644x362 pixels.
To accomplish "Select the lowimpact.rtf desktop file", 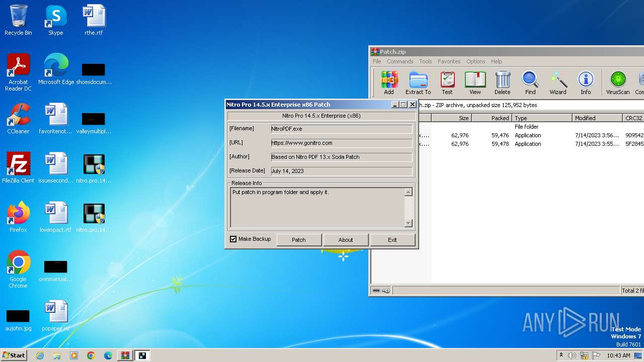I will tap(56, 217).
